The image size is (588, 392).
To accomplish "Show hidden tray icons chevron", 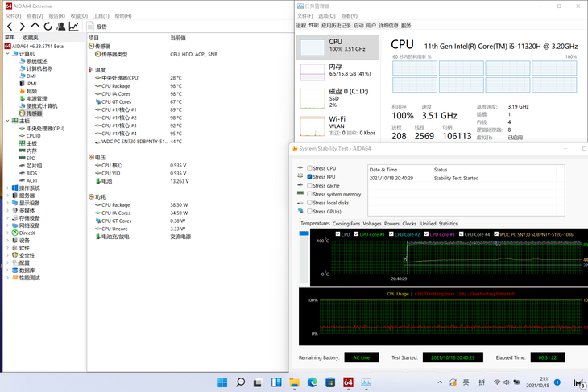I will coord(440,382).
